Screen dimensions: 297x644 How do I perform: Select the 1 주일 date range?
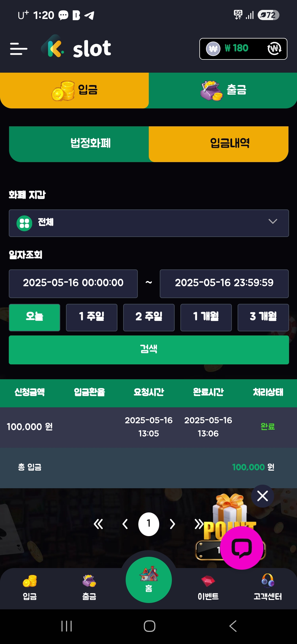click(92, 317)
